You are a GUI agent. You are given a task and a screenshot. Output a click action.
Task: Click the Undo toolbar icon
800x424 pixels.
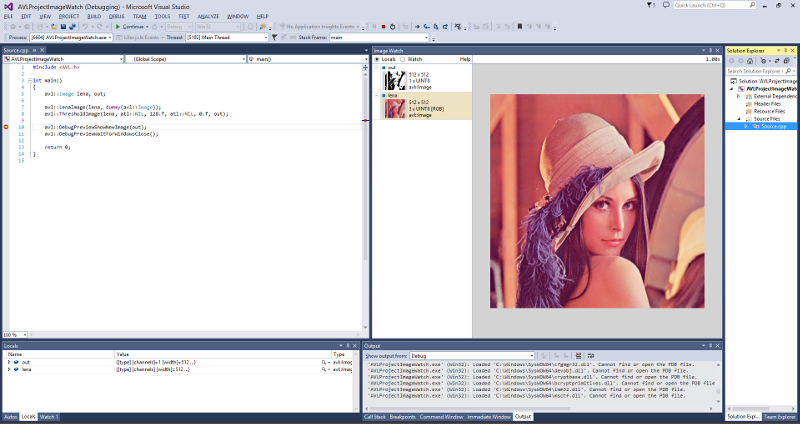click(82, 27)
